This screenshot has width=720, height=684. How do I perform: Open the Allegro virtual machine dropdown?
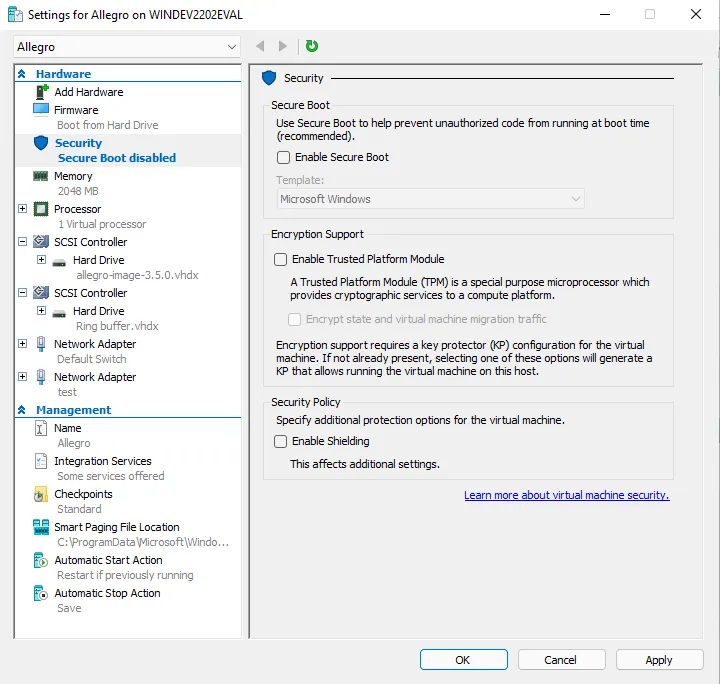127,47
